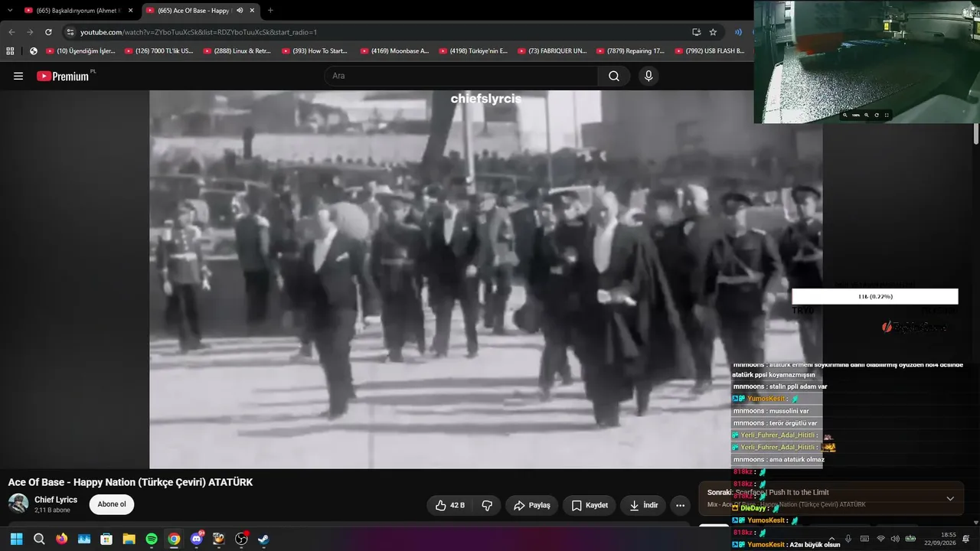Open the tab search dropdown arrow
This screenshot has height=551, width=980.
[10, 11]
